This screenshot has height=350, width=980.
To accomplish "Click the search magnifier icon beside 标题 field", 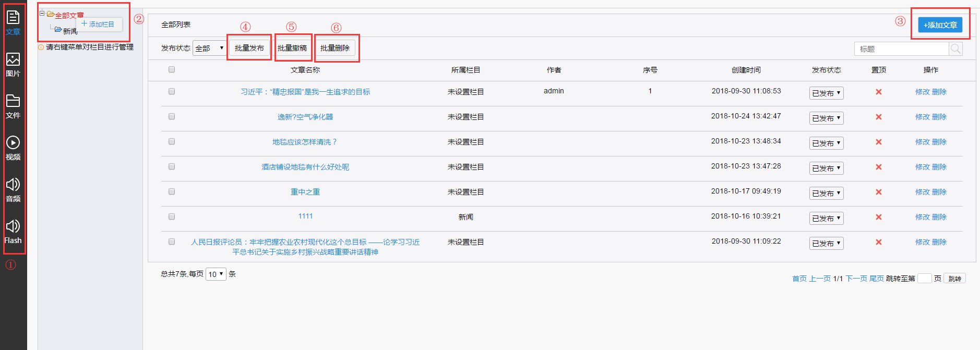I will pyautogui.click(x=955, y=49).
